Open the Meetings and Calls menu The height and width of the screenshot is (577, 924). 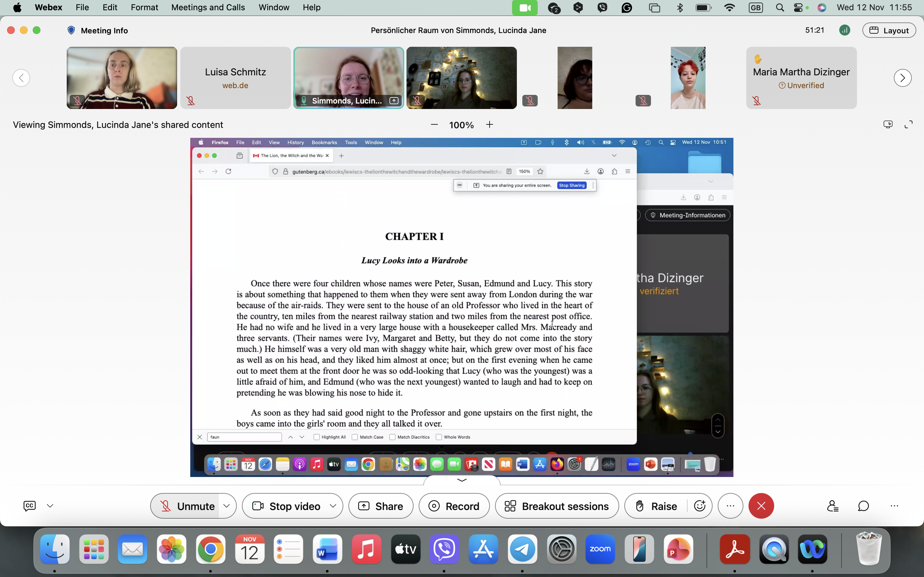(208, 8)
